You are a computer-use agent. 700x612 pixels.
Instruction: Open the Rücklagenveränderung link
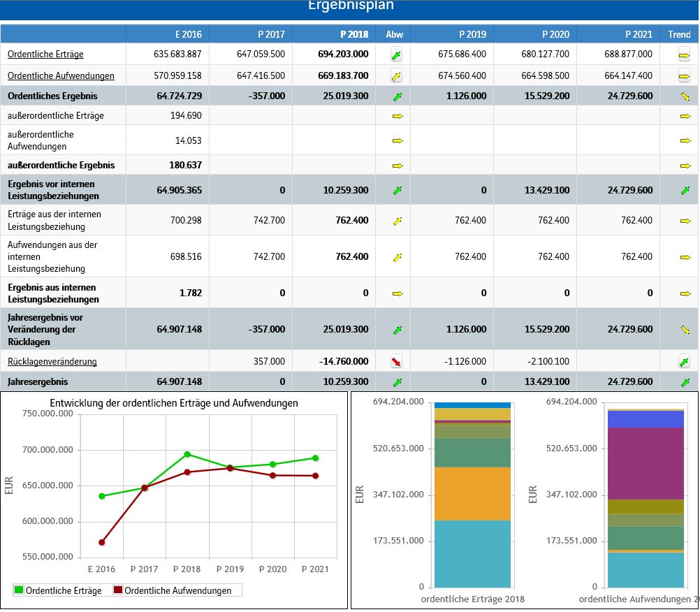(x=52, y=362)
